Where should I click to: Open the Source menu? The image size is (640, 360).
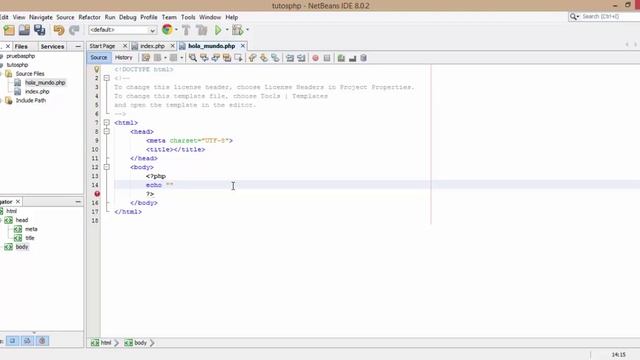coord(65,17)
